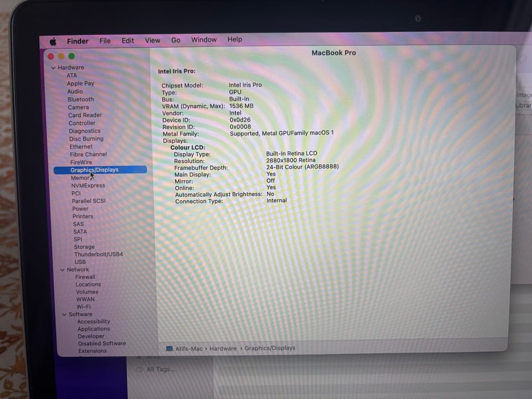Select Ethernet in the sidebar
This screenshot has width=532, height=399.
81,146
